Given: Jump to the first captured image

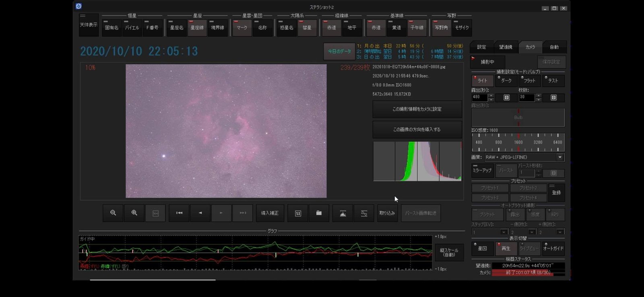Looking at the screenshot, I should tap(180, 213).
